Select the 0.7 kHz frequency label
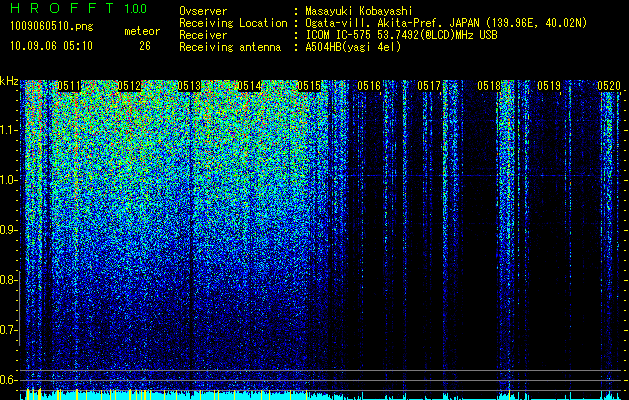629x400 pixels. click(x=9, y=330)
